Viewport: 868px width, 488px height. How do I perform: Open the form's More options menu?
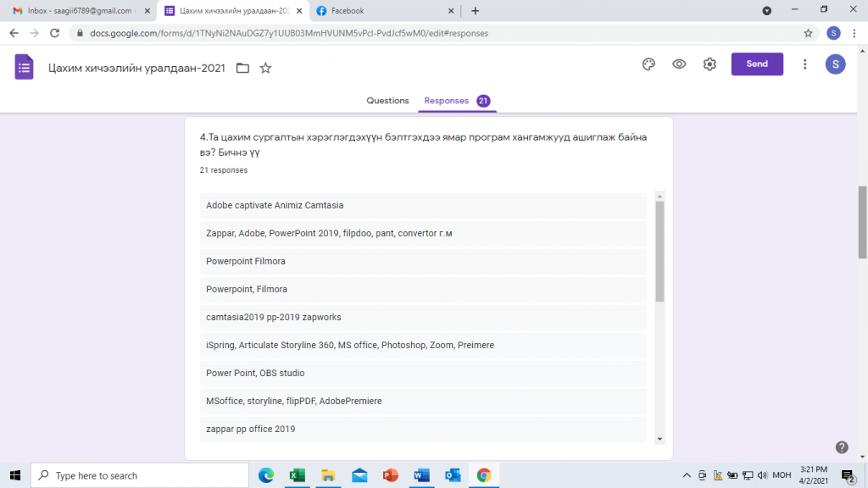[x=805, y=64]
